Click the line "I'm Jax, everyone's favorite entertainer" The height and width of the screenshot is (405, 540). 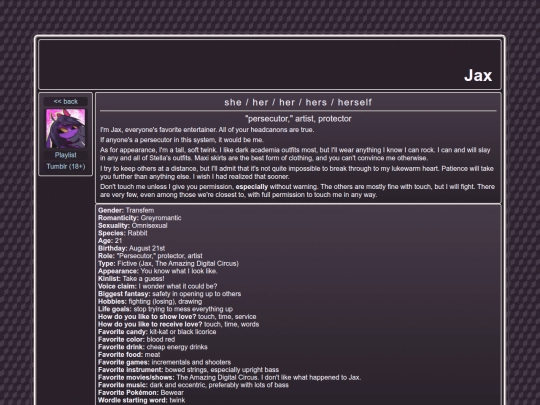pyautogui.click(x=207, y=130)
